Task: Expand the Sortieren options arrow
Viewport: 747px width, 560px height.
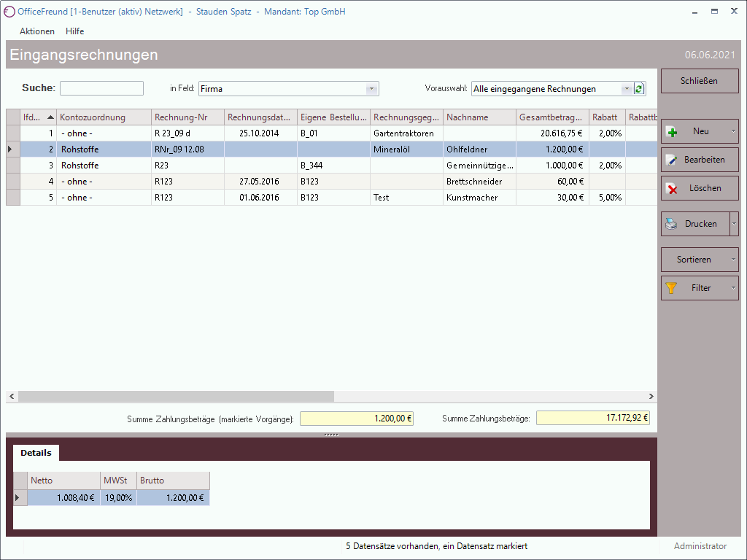Action: click(x=733, y=260)
